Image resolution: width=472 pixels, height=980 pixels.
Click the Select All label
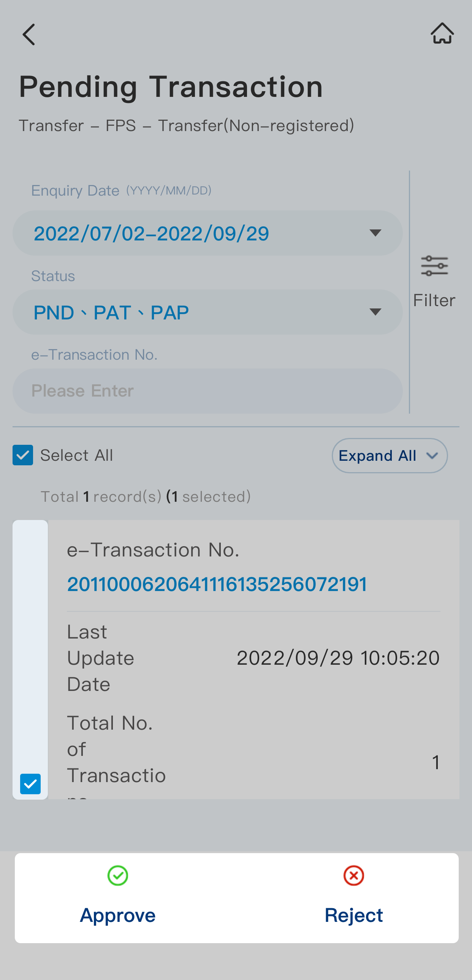[76, 455]
